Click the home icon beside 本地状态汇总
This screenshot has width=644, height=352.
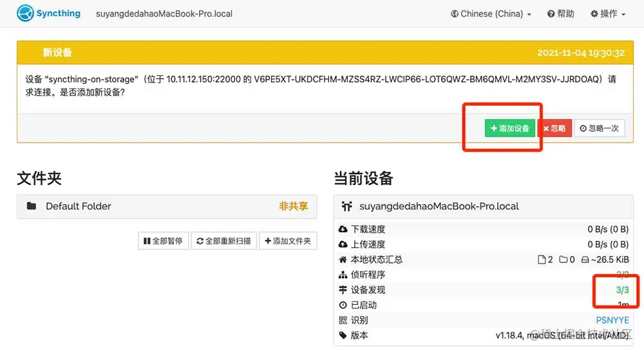343,259
